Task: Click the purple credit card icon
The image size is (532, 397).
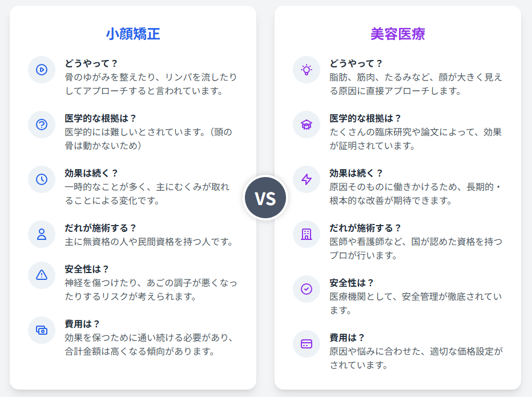Action: click(x=307, y=343)
